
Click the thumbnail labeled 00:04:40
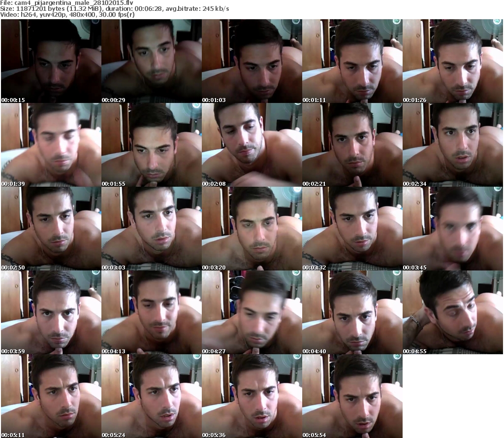click(352, 312)
